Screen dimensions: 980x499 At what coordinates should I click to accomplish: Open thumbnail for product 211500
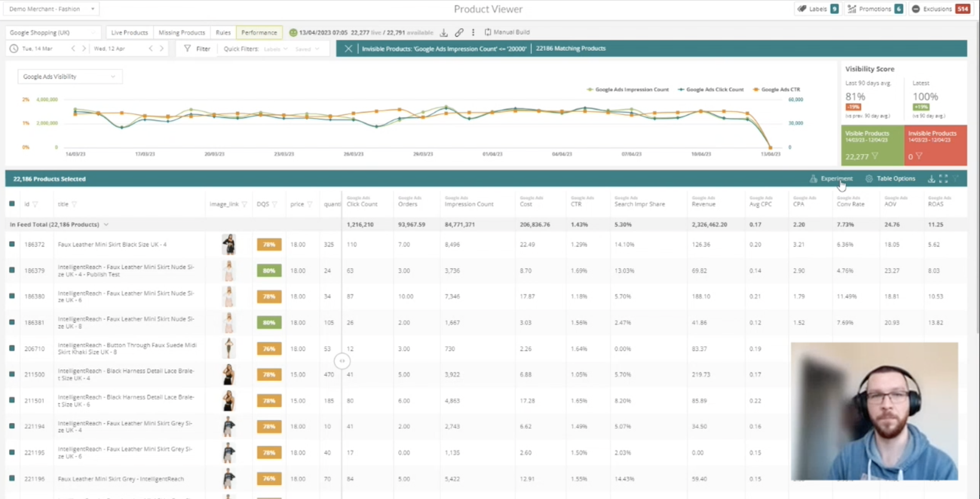(229, 374)
